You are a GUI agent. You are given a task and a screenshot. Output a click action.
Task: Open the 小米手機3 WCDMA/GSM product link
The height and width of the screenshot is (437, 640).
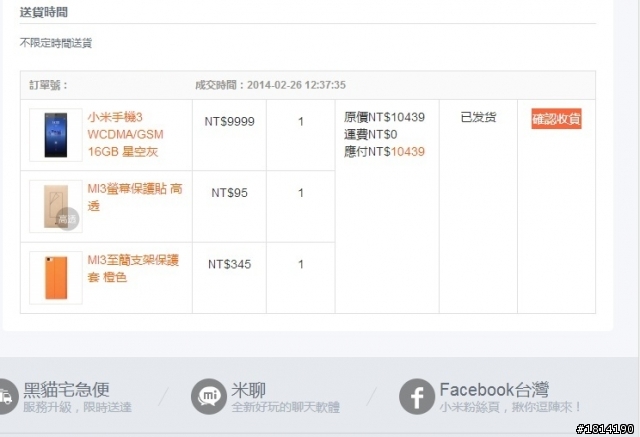click(x=126, y=134)
